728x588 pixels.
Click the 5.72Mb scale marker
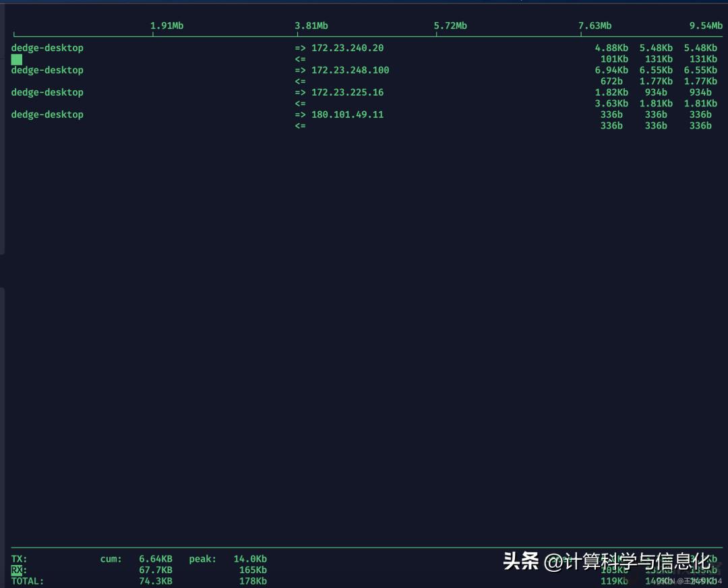452,25
